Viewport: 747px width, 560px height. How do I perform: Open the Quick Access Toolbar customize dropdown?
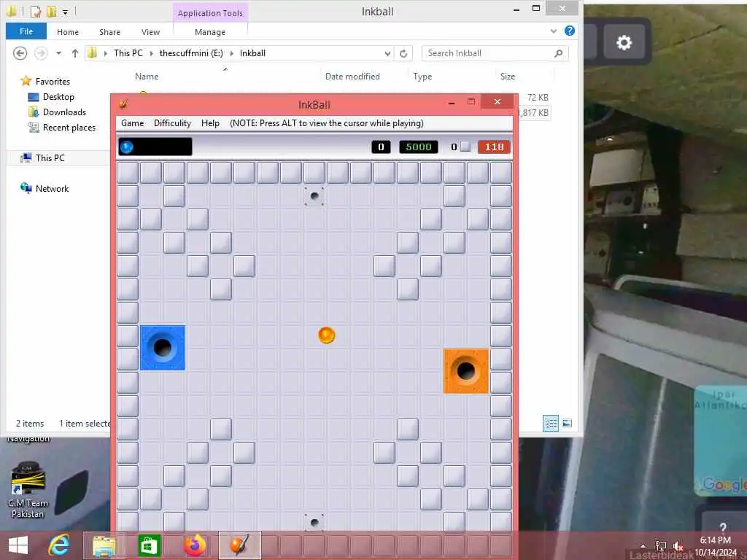point(66,12)
